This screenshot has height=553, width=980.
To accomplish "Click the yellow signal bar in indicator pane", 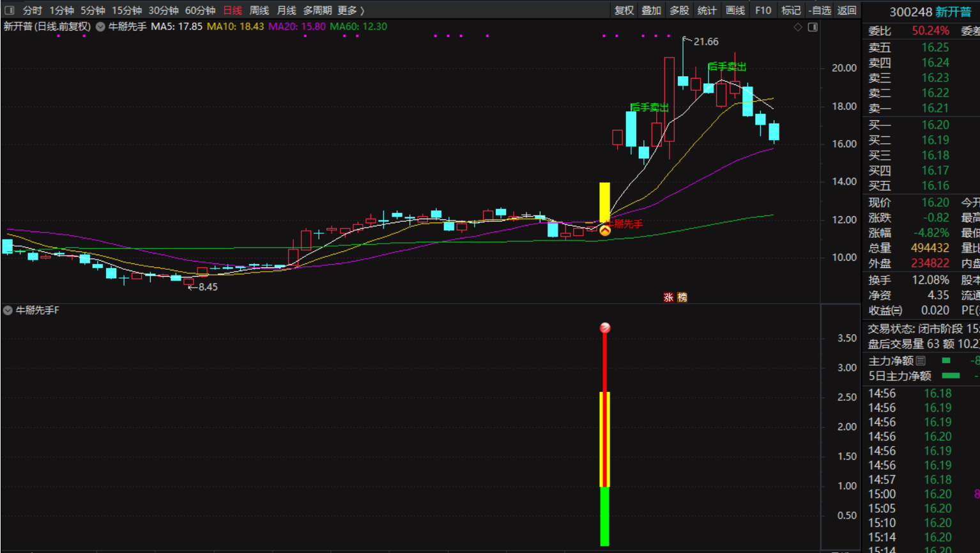I will pos(604,439).
